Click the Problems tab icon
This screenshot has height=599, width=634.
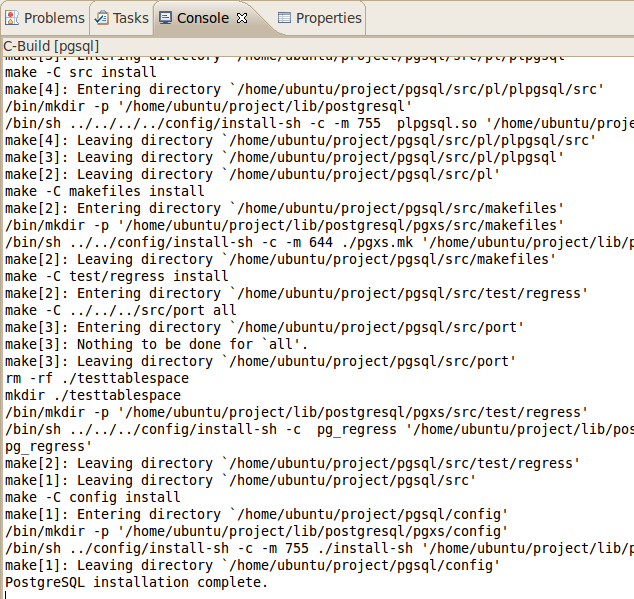(12, 18)
